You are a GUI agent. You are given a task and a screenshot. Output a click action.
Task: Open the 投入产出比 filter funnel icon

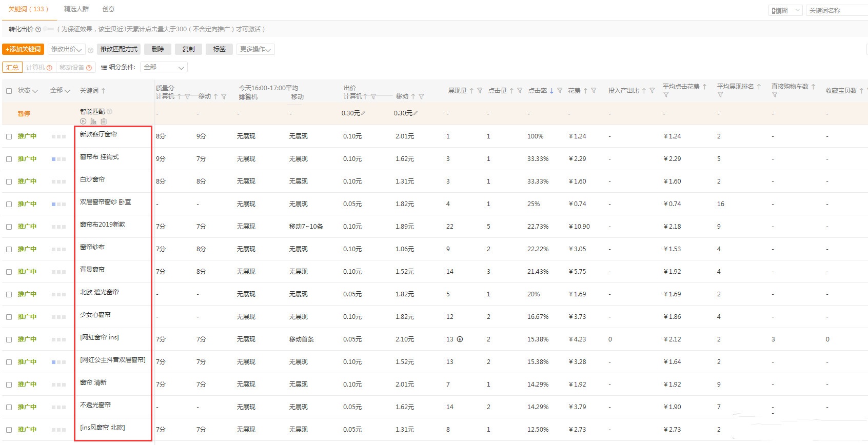coord(652,91)
